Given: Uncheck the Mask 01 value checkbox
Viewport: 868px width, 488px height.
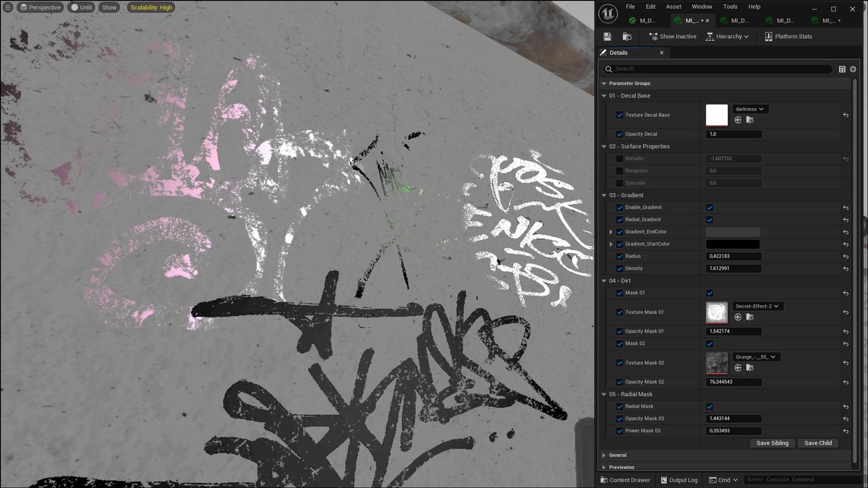Looking at the screenshot, I should 710,293.
